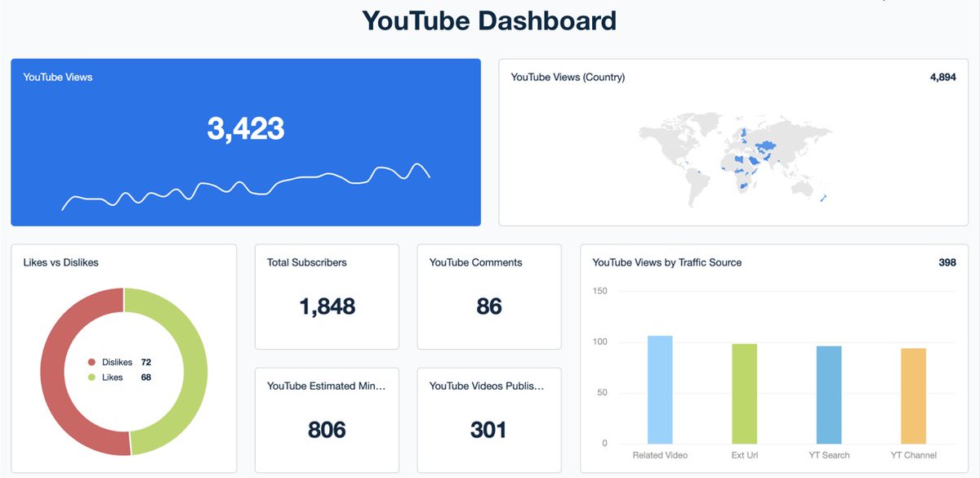Viewport: 980px width, 478px height.
Task: Click the orange YT Channel bar
Action: [x=914, y=396]
